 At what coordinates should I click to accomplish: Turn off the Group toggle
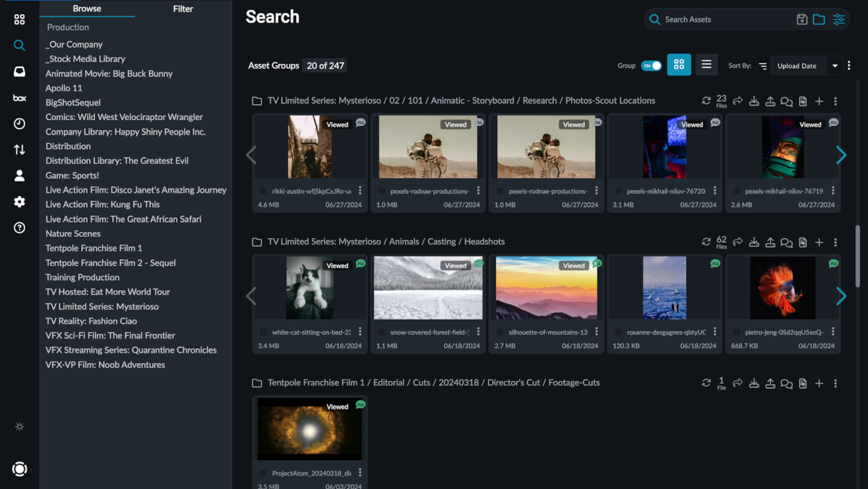(x=652, y=66)
